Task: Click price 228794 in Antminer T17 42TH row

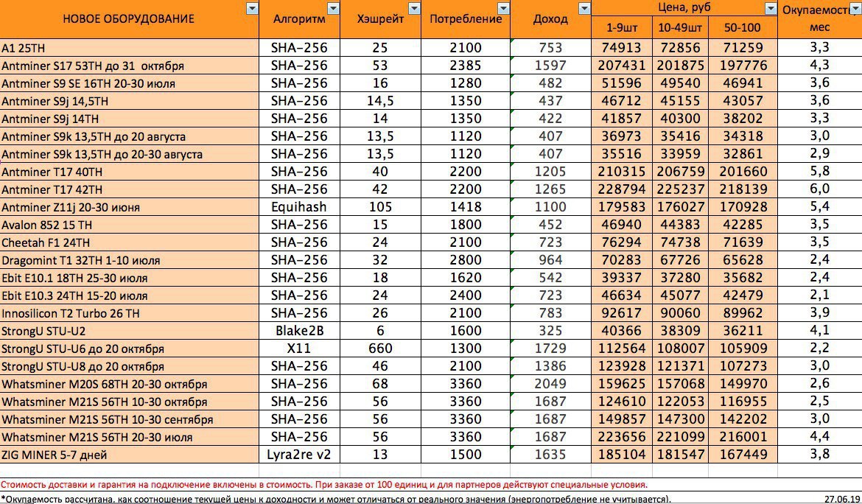Action: [622, 189]
